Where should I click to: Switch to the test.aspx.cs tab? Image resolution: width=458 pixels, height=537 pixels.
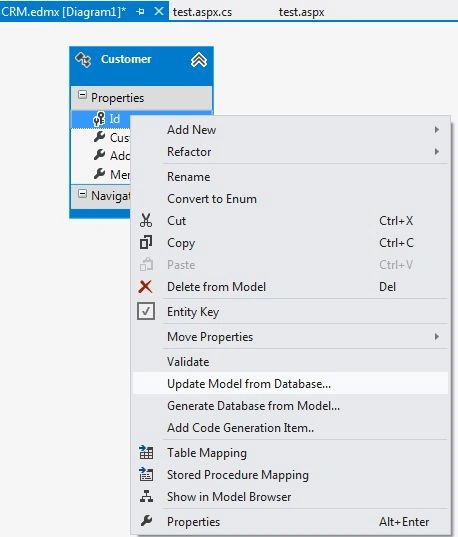pos(202,12)
